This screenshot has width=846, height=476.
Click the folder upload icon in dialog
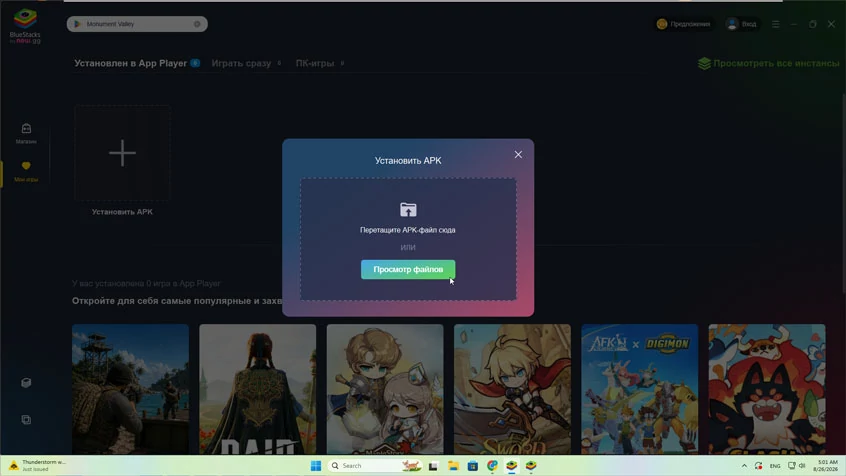click(x=408, y=209)
